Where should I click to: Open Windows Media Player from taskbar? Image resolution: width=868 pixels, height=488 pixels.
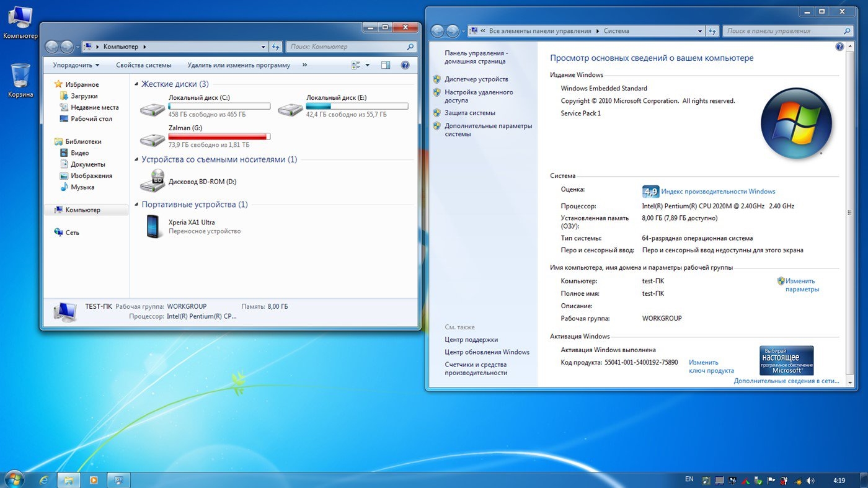click(x=94, y=480)
